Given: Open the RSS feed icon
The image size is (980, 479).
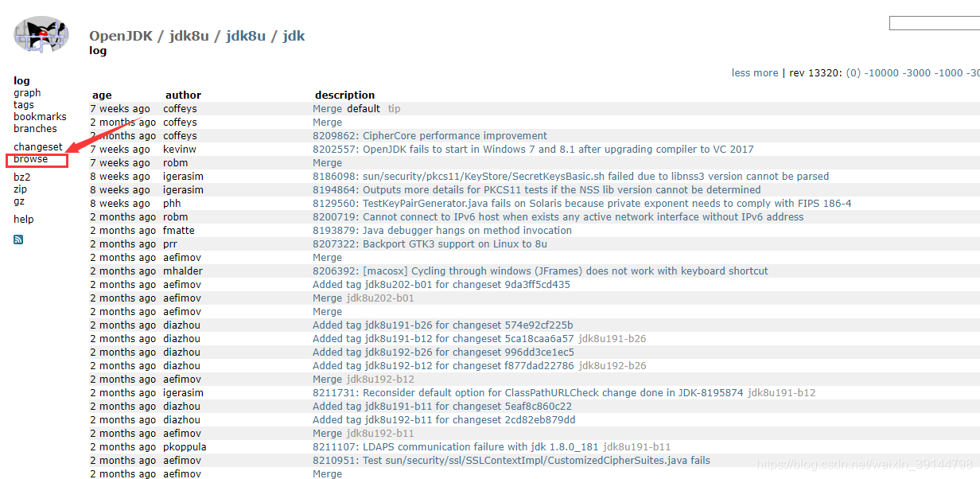Looking at the screenshot, I should pos(18,240).
